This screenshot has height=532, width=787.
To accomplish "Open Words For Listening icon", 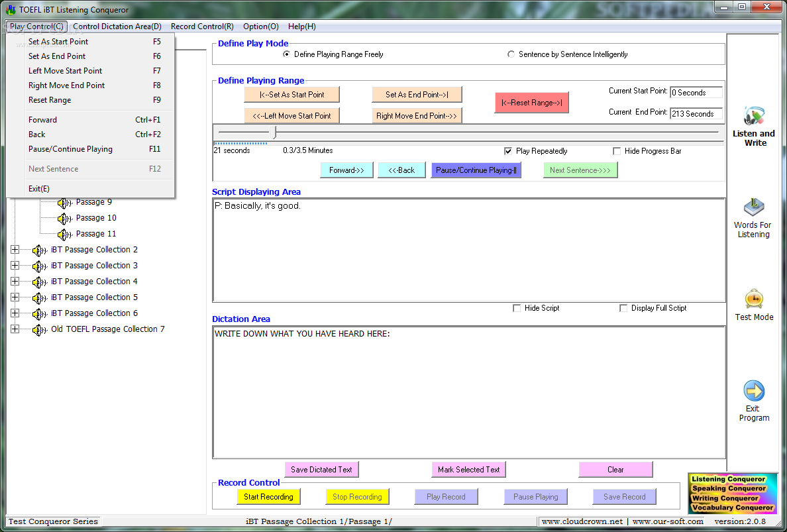I will point(753,207).
